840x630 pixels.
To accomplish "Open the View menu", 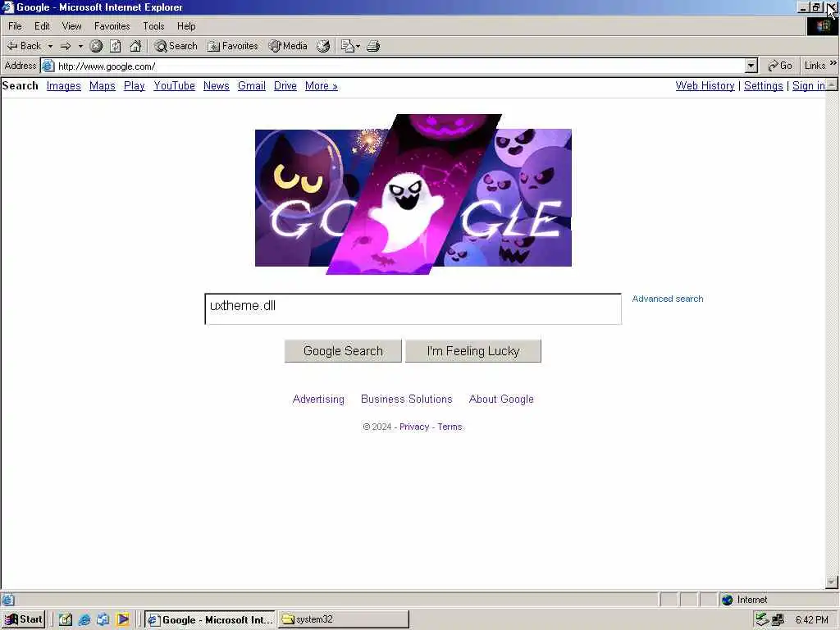I will (71, 26).
